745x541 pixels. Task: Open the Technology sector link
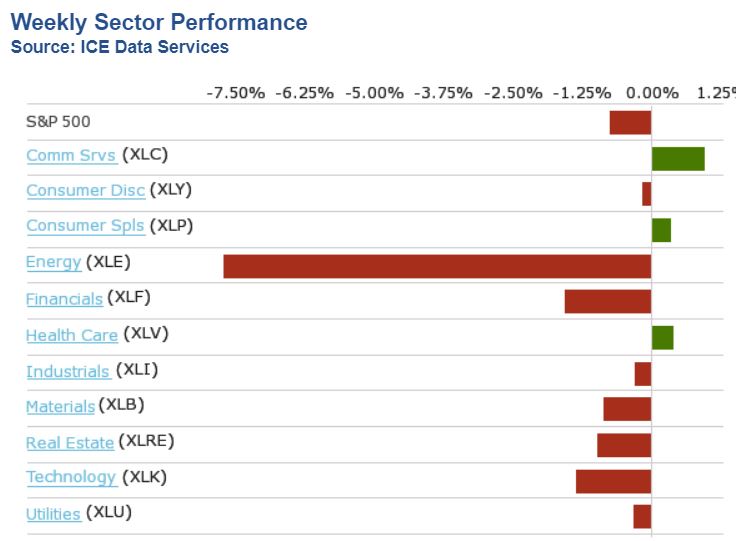[x=71, y=477]
